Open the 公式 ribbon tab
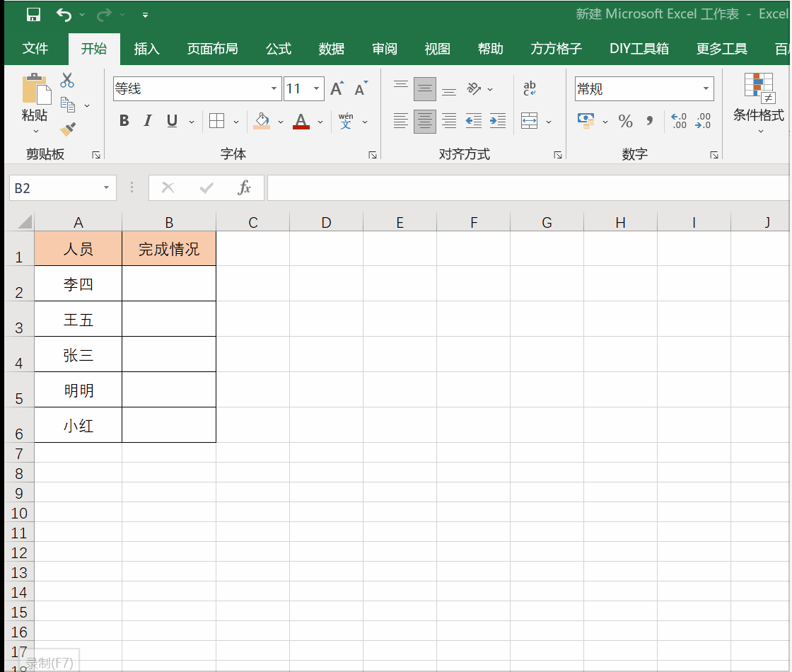792x672 pixels. coord(278,49)
